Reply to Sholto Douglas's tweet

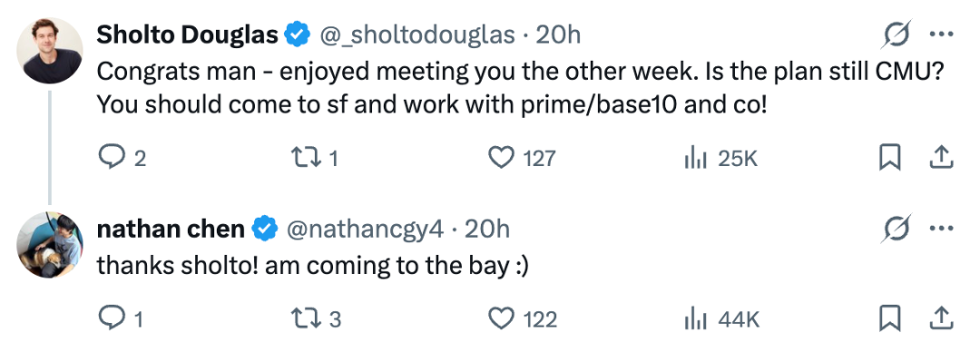coord(112,158)
